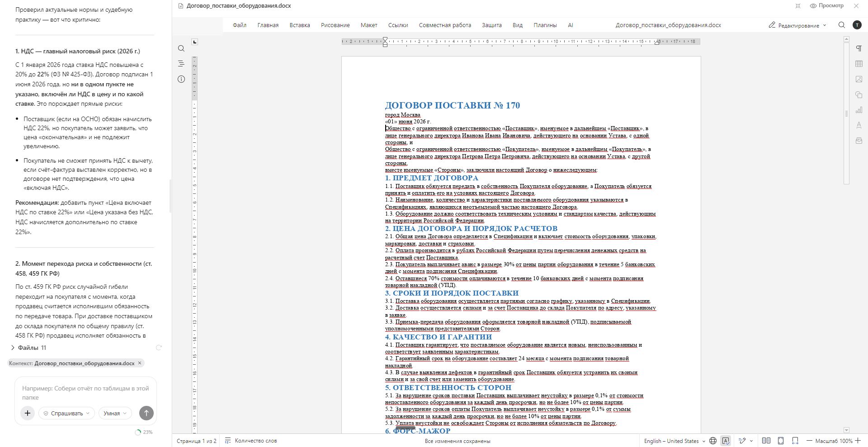Click the chat prompt input field
This screenshot has width=868, height=447.
[x=85, y=393]
